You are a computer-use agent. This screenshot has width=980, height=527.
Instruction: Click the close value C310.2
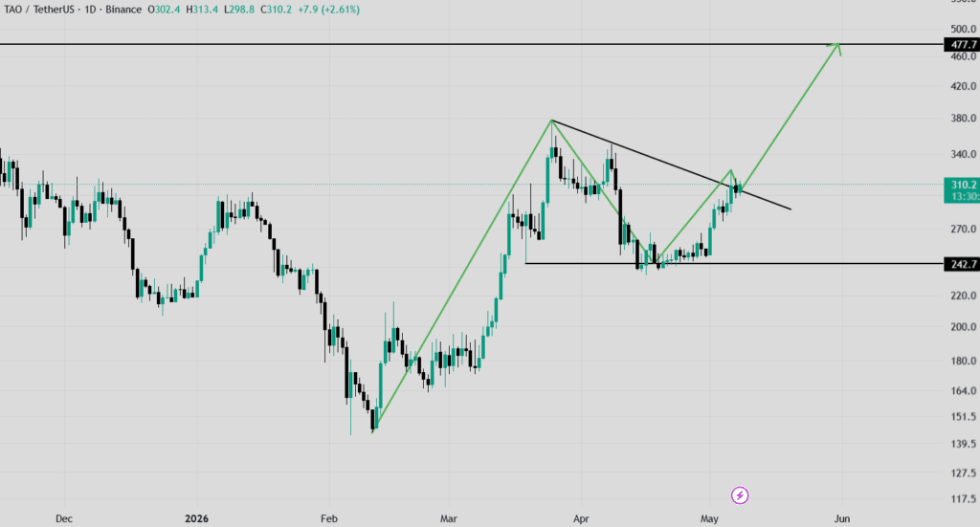coord(276,10)
